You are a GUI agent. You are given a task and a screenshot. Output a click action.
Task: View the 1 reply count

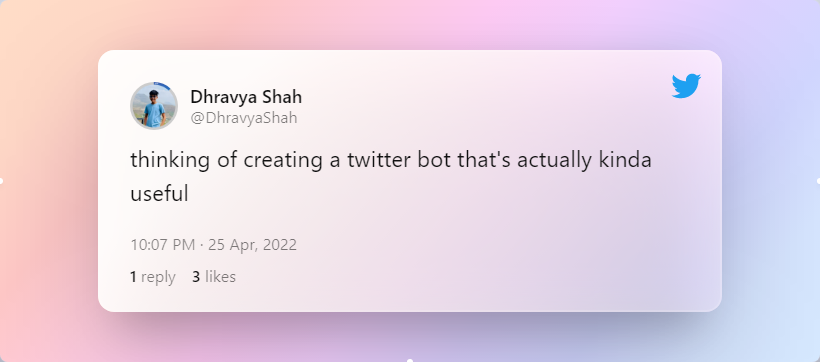pyautogui.click(x=153, y=277)
